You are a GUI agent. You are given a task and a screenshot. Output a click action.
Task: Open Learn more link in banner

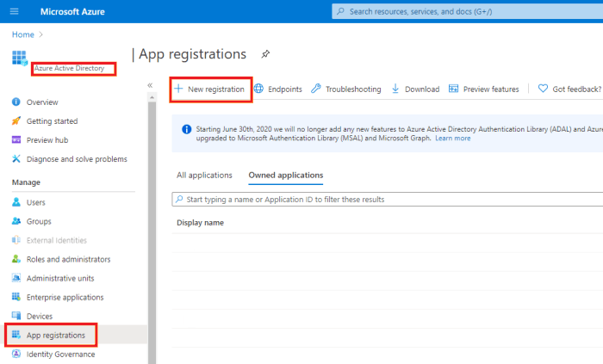tap(452, 139)
